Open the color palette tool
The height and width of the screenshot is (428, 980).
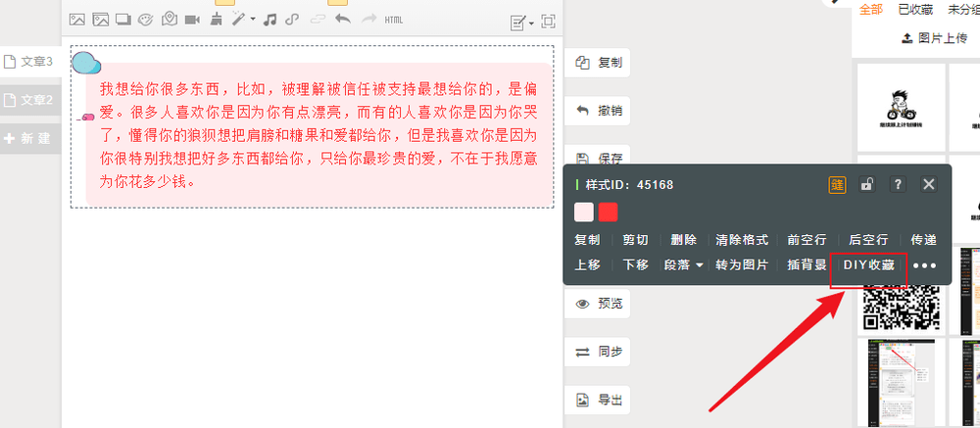point(145,20)
